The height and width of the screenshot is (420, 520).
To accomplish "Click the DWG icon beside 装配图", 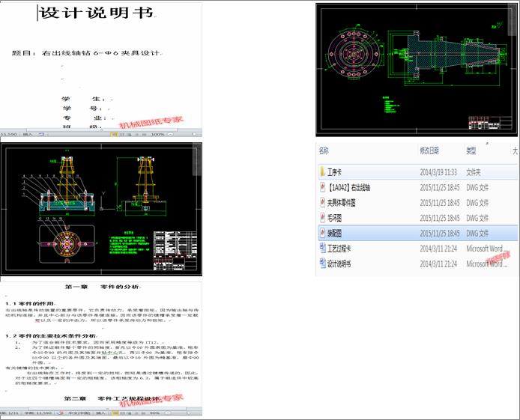I will click(322, 233).
